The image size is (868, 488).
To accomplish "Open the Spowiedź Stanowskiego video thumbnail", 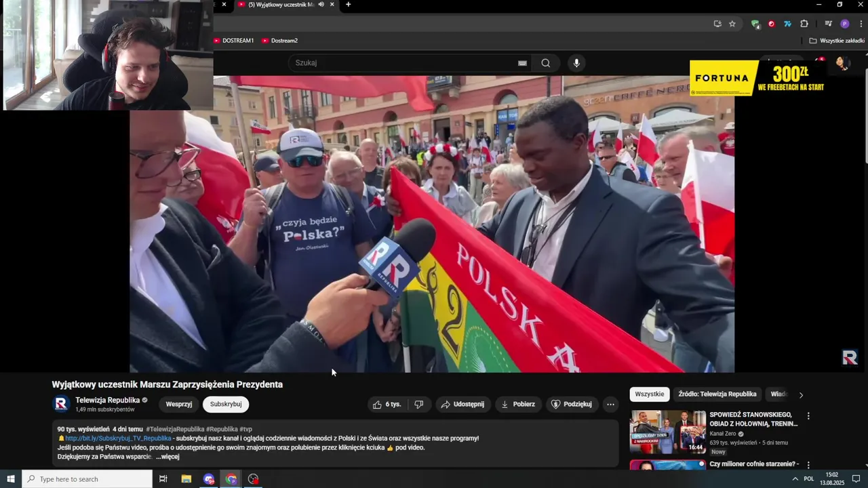I will 668,432.
